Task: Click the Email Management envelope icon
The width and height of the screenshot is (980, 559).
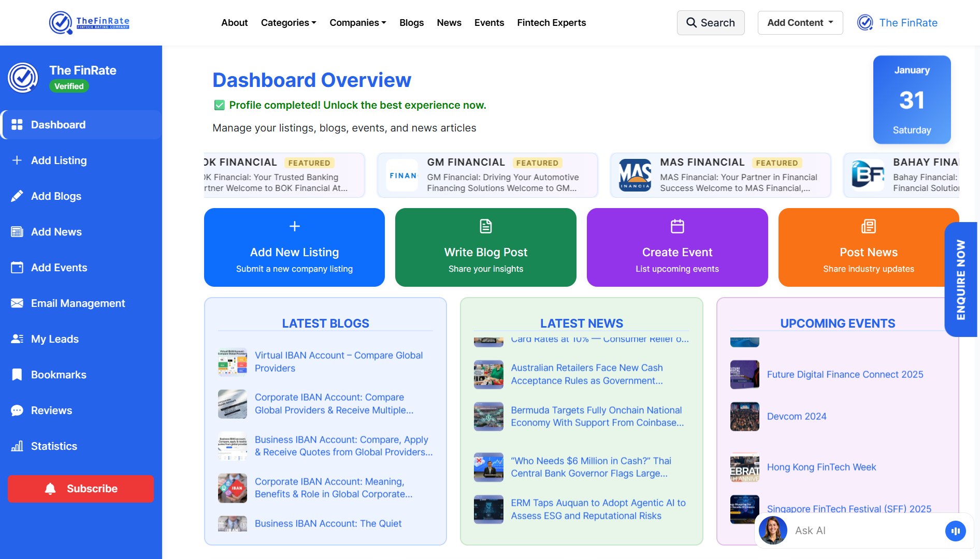Action: pos(17,303)
